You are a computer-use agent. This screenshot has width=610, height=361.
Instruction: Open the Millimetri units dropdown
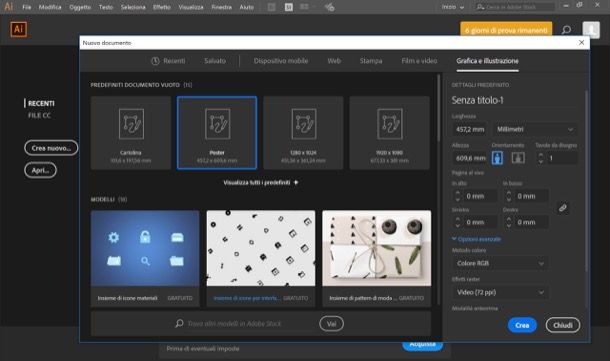click(535, 129)
